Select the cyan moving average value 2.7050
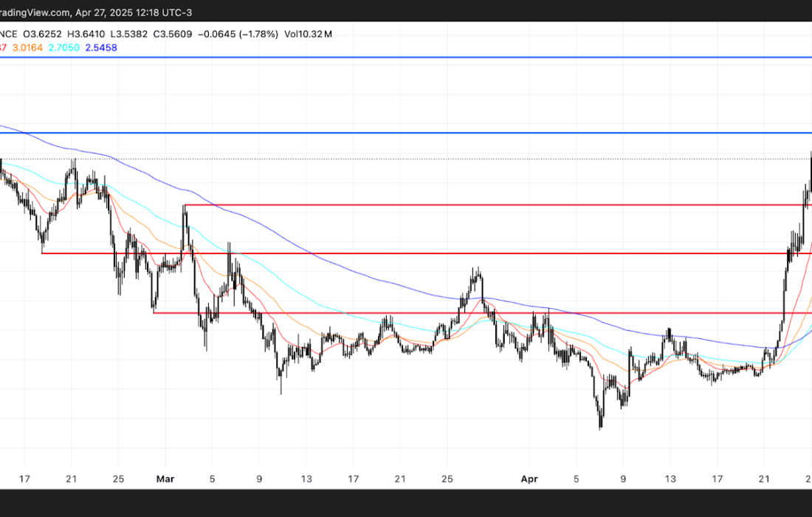The image size is (812, 517). point(67,47)
